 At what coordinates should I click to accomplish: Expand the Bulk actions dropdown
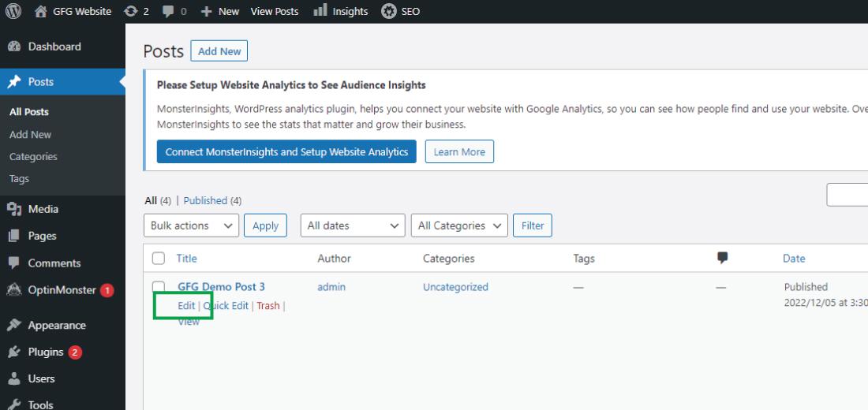[192, 225]
